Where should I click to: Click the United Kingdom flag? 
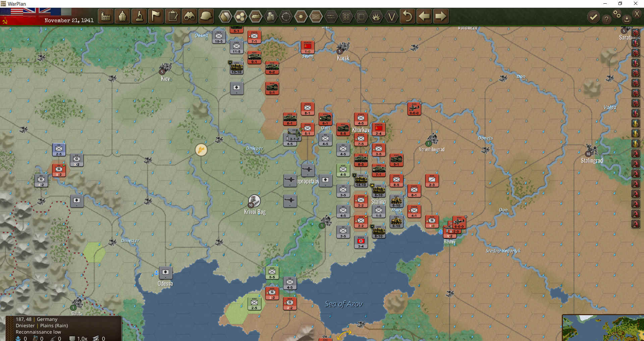(x=37, y=12)
